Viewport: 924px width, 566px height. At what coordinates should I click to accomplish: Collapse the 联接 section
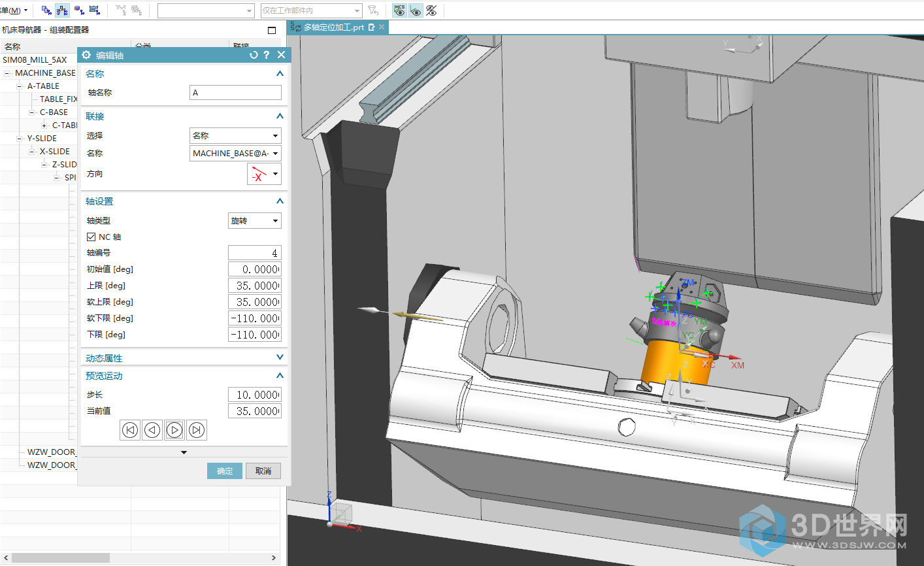pyautogui.click(x=280, y=116)
